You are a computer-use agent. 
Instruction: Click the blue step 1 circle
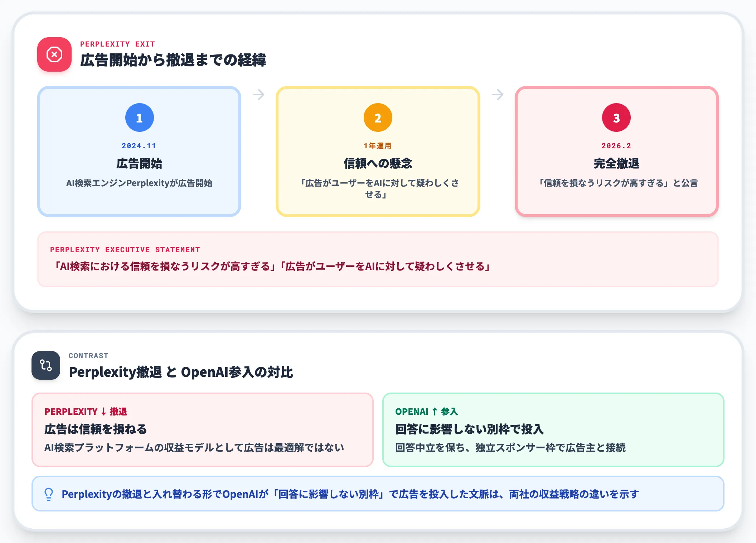[140, 117]
